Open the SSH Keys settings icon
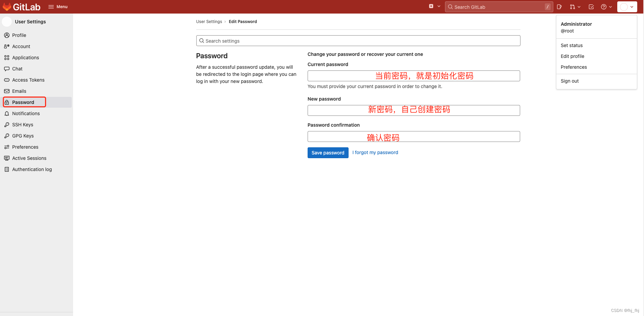The image size is (644, 316). (7, 125)
